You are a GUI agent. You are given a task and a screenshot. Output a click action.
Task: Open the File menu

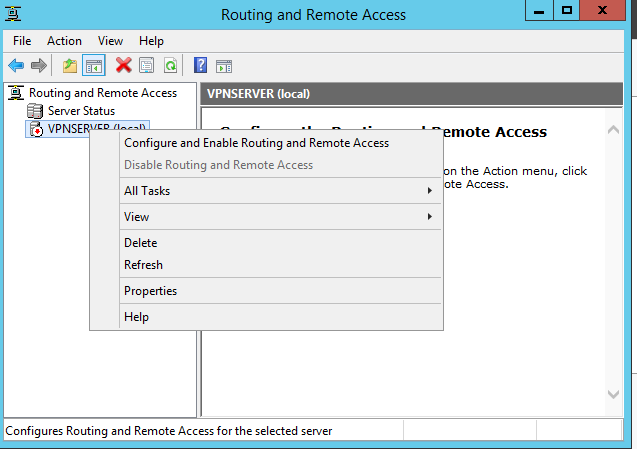pos(22,41)
